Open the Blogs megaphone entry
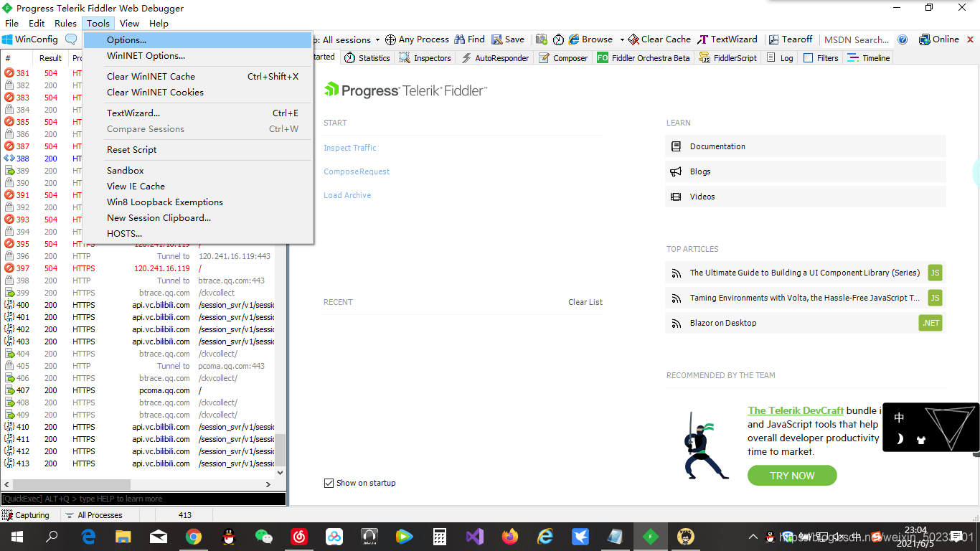 [x=805, y=171]
